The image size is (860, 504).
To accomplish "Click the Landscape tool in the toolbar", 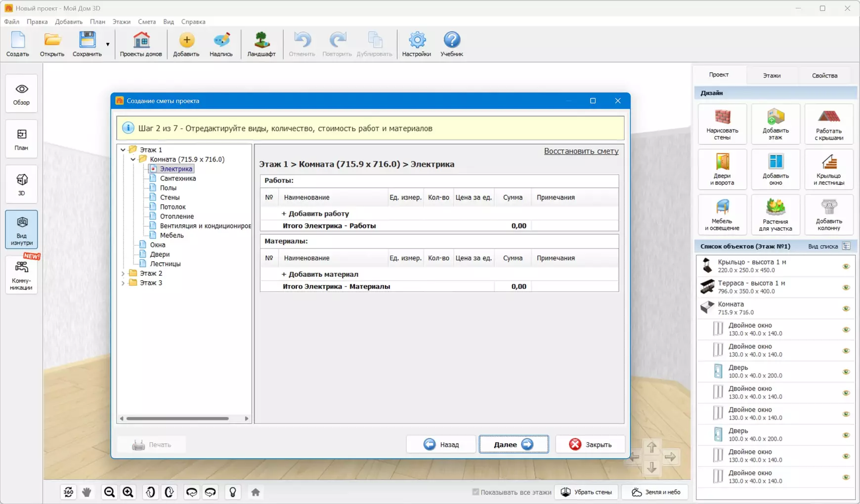I will pos(261,44).
